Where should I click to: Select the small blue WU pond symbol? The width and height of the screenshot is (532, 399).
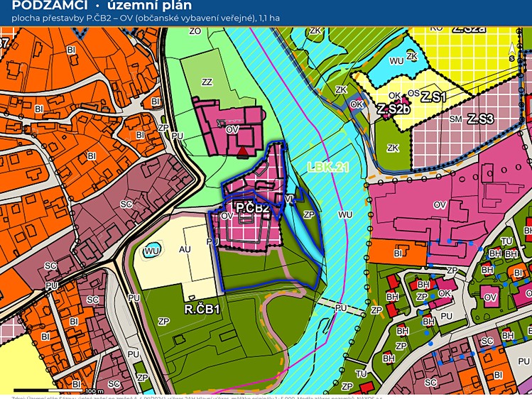pos(151,251)
